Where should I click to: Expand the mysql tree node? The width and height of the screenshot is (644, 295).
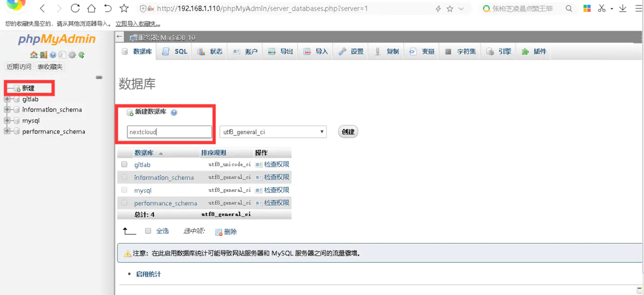click(7, 121)
